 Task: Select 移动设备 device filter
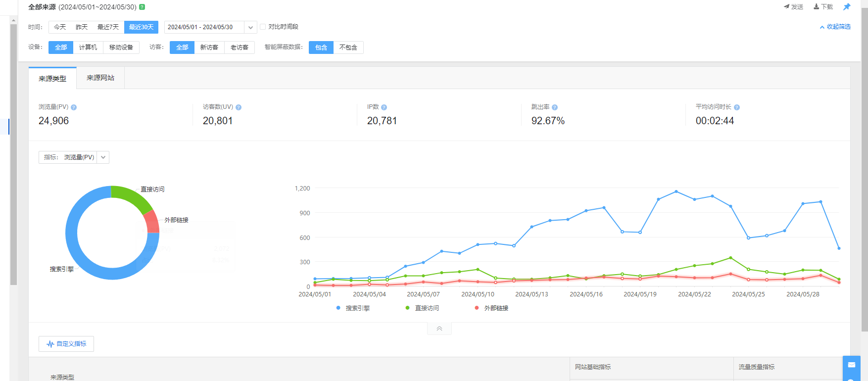coord(121,48)
